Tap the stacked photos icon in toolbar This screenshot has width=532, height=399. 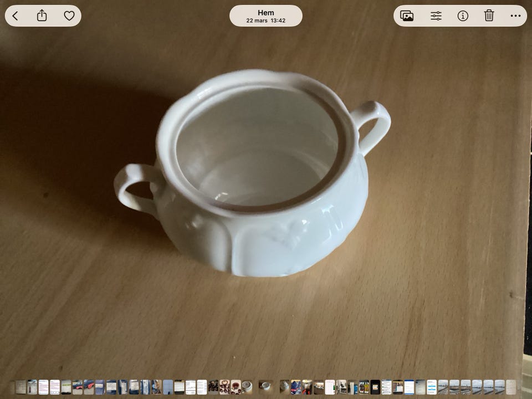(x=407, y=16)
